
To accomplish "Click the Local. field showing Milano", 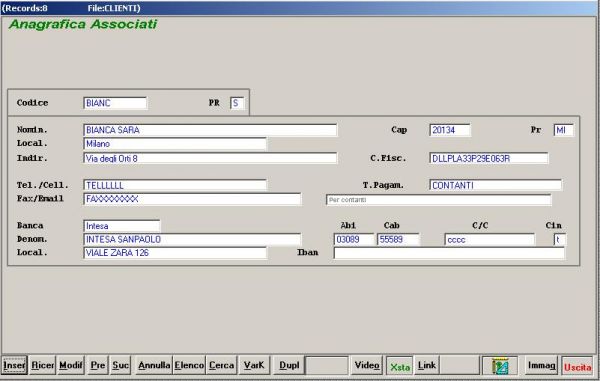I will point(175,144).
